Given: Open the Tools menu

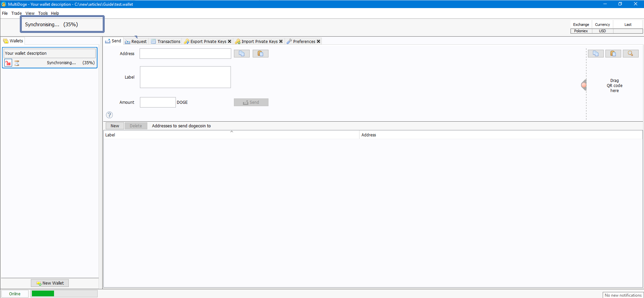Looking at the screenshot, I should (43, 13).
